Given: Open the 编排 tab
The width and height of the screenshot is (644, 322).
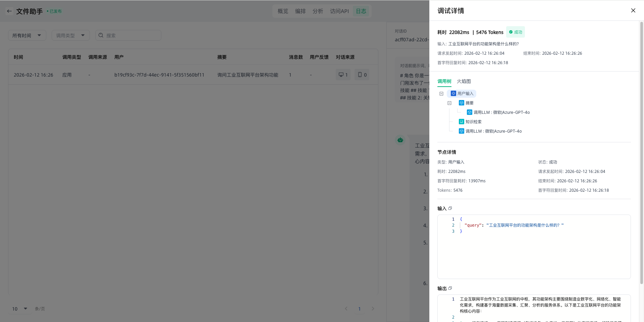Looking at the screenshot, I should (x=300, y=11).
